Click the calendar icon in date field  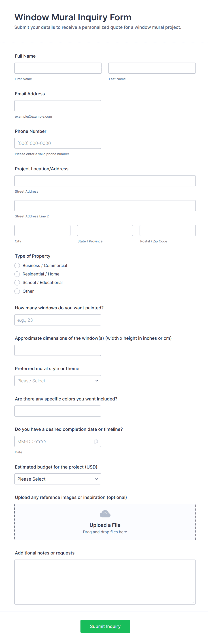tap(96, 441)
